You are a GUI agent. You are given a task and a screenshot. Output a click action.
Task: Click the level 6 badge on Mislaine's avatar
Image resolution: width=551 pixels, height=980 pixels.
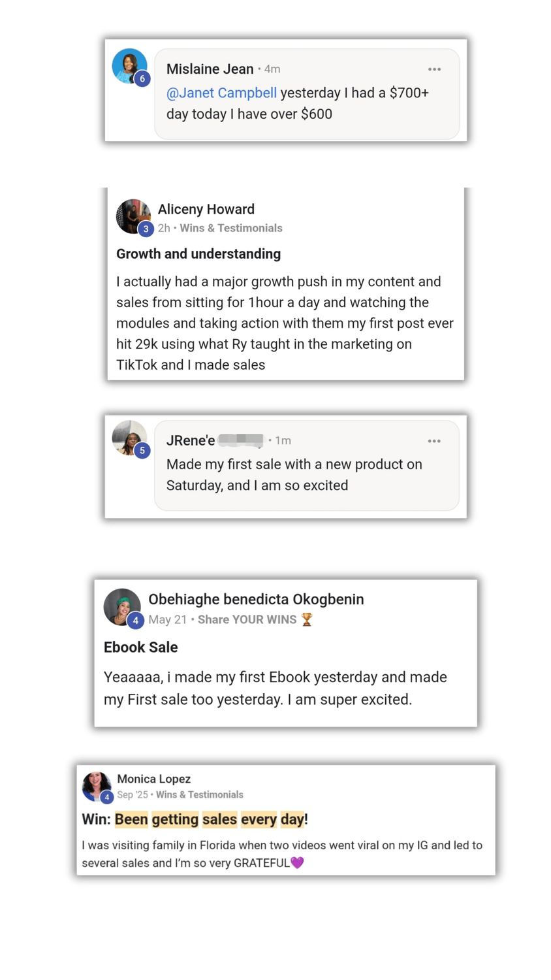point(142,78)
